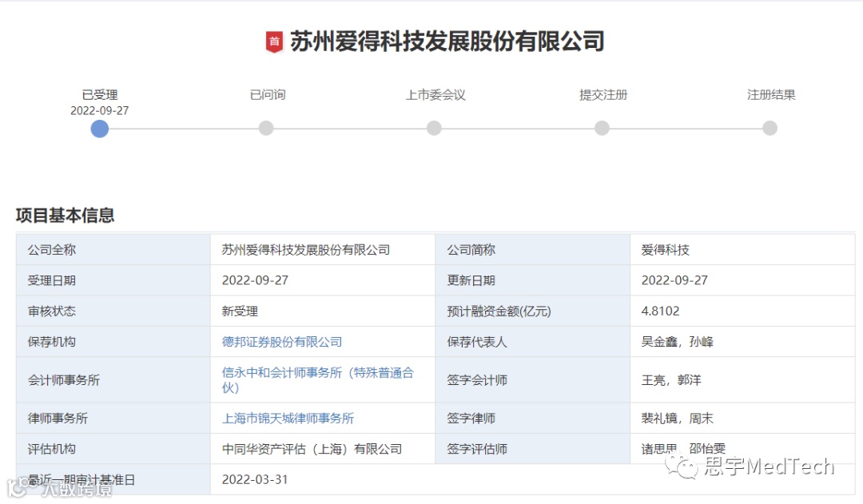
Task: Select the 提交注册 progress step dot
Action: click(603, 129)
